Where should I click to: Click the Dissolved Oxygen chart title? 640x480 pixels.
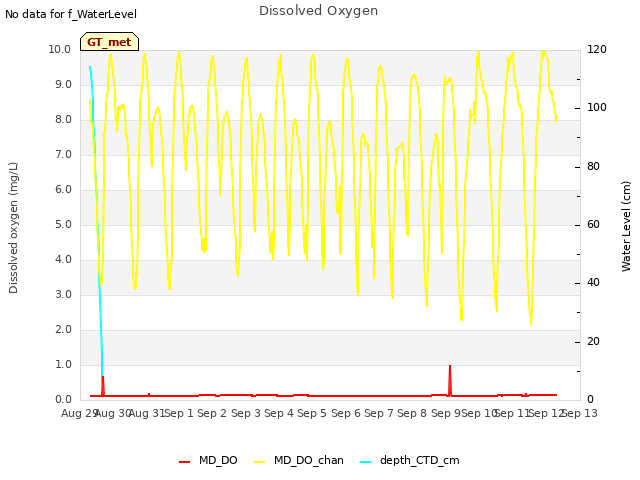tap(318, 11)
